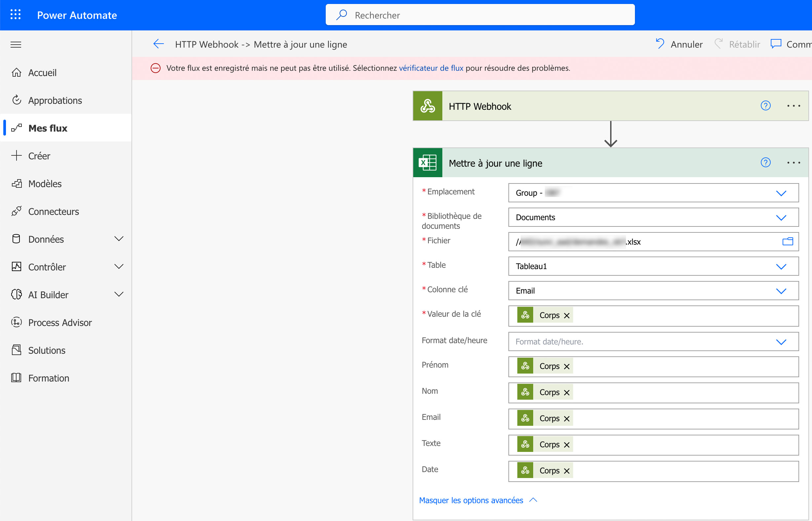812x521 pixels.
Task: Collapse the Mettre à jour une ligne header
Action: (610, 163)
